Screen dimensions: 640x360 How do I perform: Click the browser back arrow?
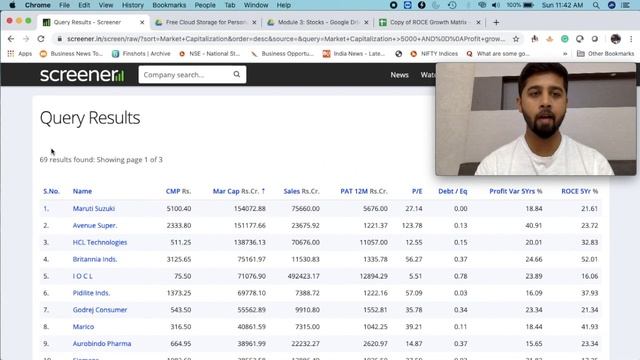click(x=11, y=39)
